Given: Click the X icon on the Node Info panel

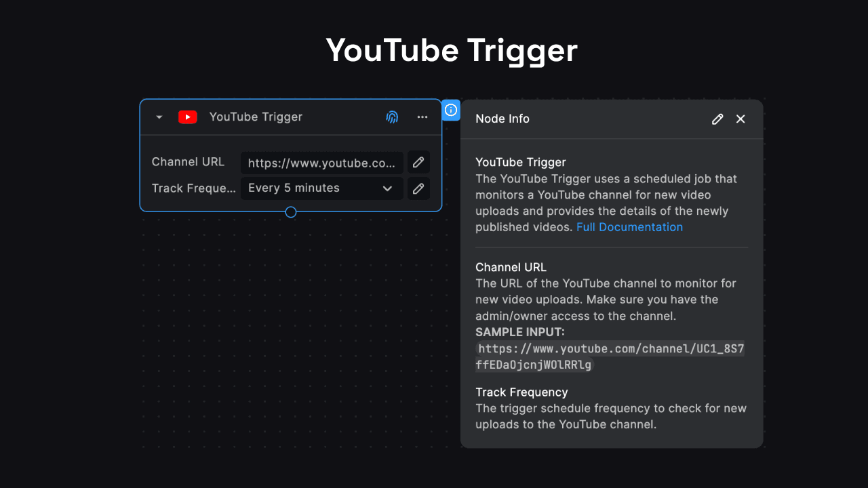Looking at the screenshot, I should [741, 119].
